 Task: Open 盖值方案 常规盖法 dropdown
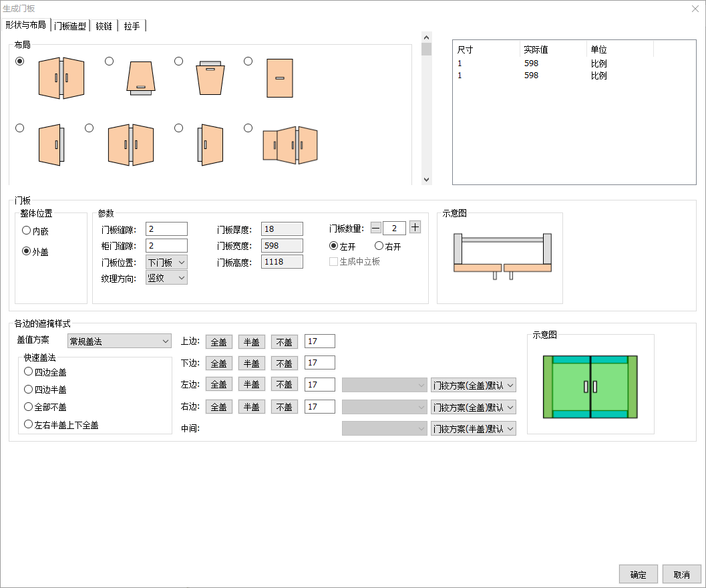tap(120, 341)
